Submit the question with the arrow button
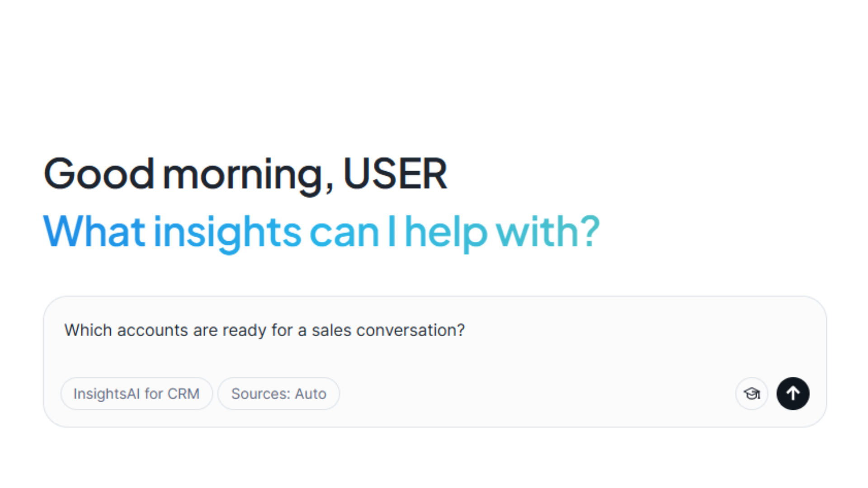This screenshot has height=488, width=868. tap(793, 394)
